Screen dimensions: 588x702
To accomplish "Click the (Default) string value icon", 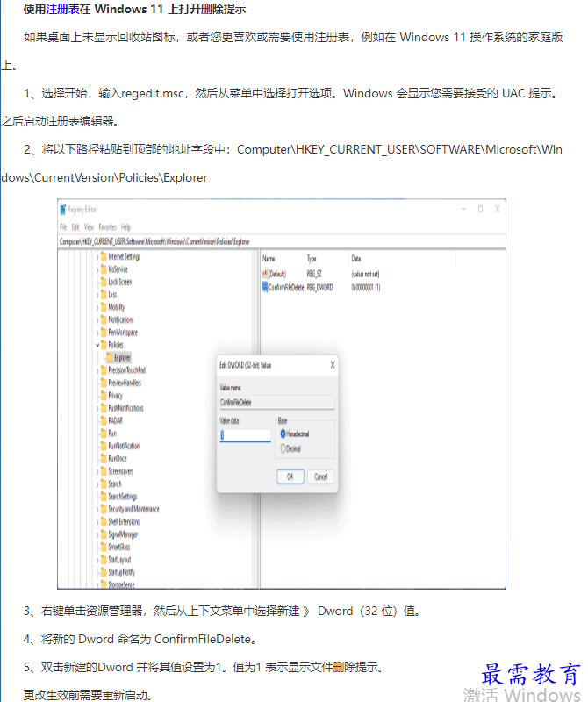I will (265, 274).
